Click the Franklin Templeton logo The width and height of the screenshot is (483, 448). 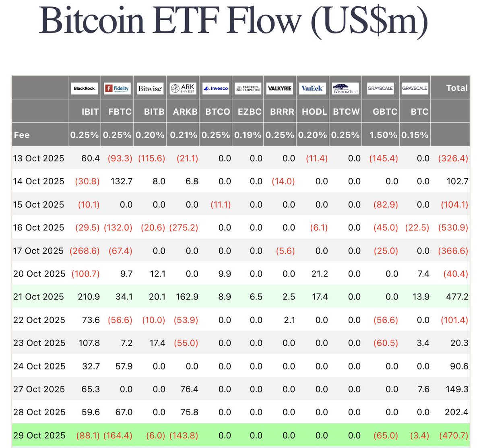pyautogui.click(x=248, y=88)
